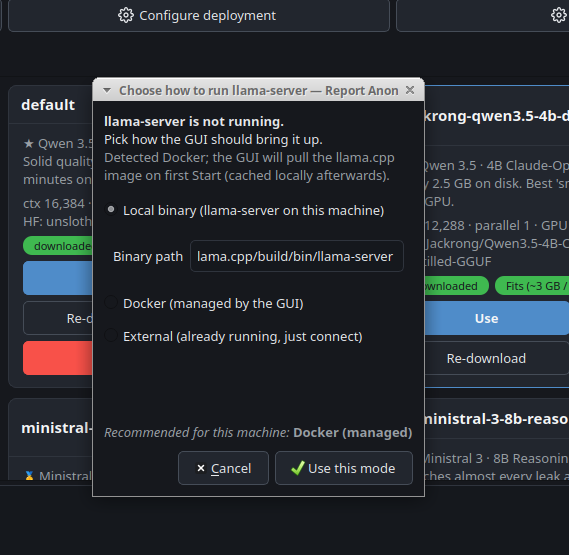
Task: Click the default card's downloaded badge
Action: click(58, 246)
